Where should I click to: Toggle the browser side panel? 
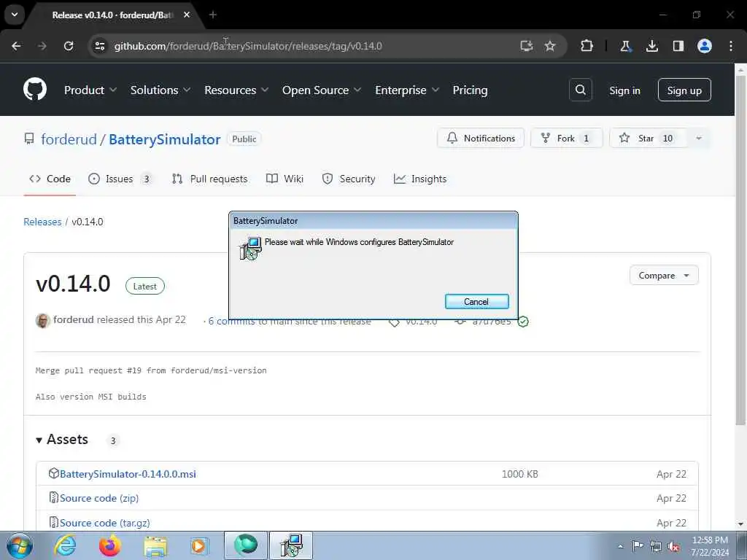pyautogui.click(x=678, y=46)
